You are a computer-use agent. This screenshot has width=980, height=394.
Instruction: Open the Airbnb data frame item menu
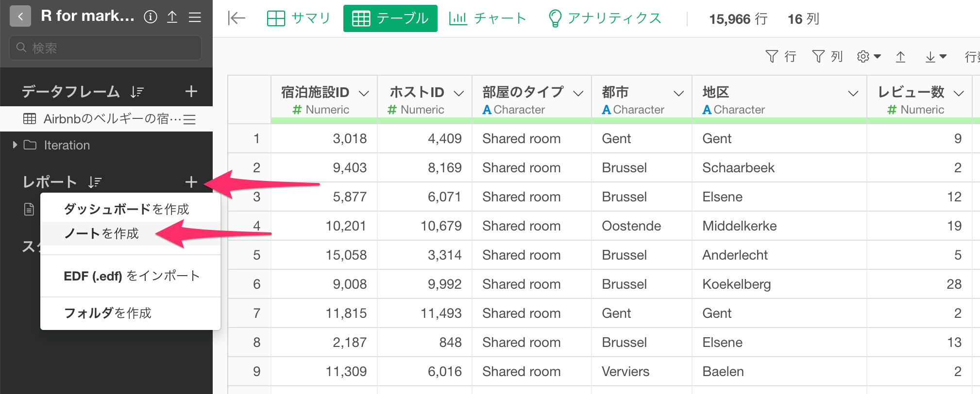click(x=189, y=119)
